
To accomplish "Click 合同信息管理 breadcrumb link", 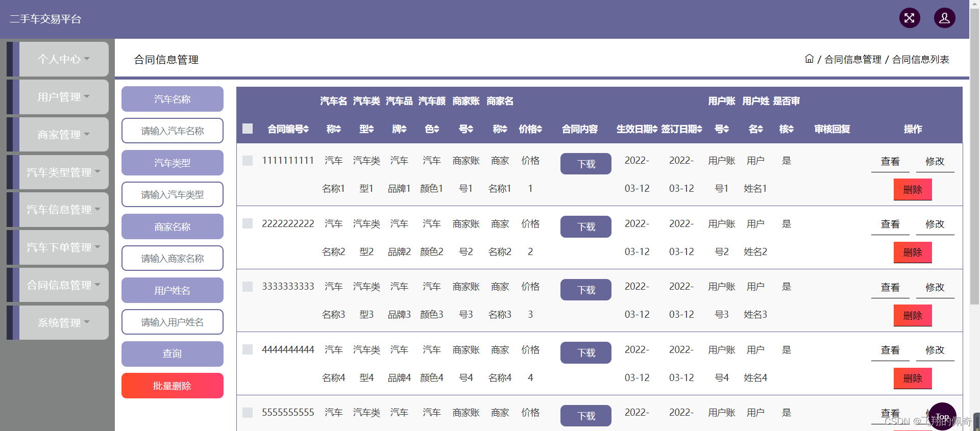I will (853, 59).
